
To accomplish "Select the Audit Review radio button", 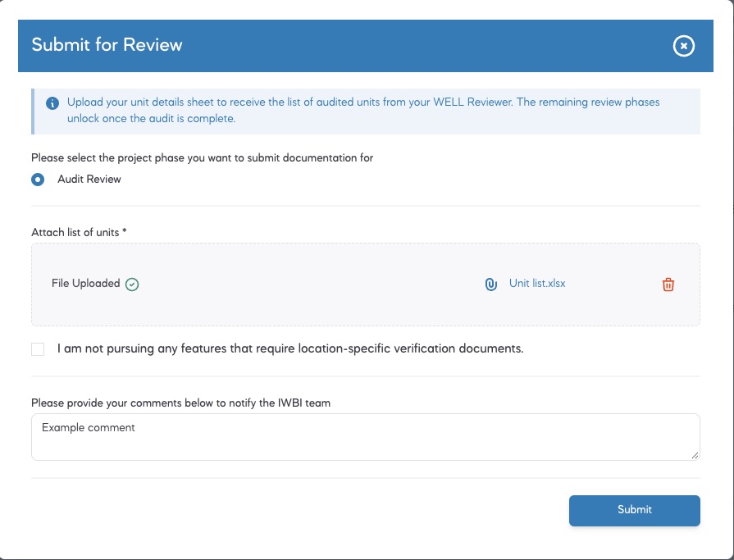I will click(x=38, y=180).
